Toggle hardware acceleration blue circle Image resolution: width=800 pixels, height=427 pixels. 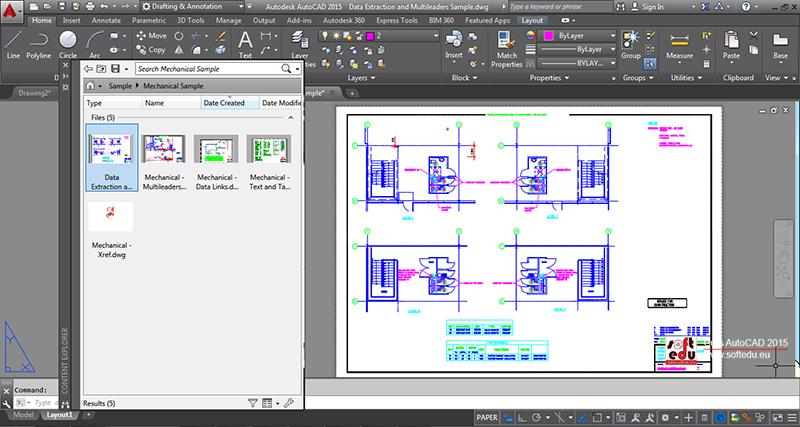720,417
